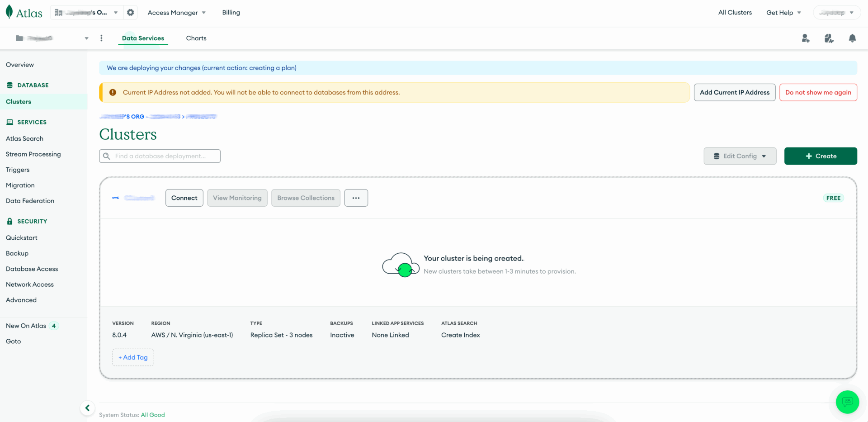
Task: Click the Create Index link
Action: pyautogui.click(x=460, y=335)
